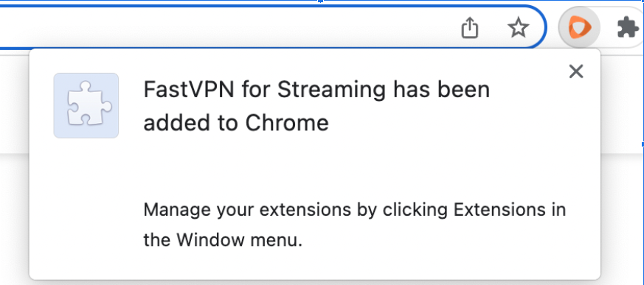This screenshot has height=285, width=644.
Task: Click the word 'Chrome' in popup heading
Action: [x=287, y=122]
